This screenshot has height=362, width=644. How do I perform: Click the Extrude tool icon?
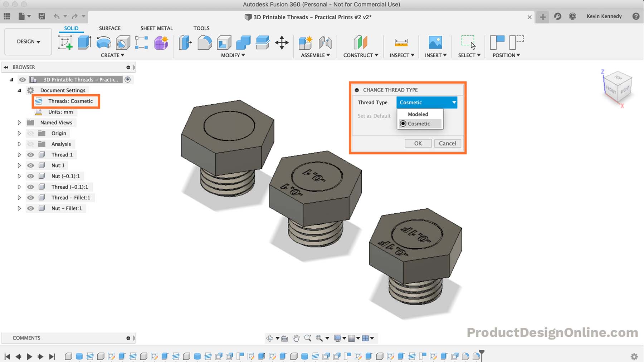point(84,43)
